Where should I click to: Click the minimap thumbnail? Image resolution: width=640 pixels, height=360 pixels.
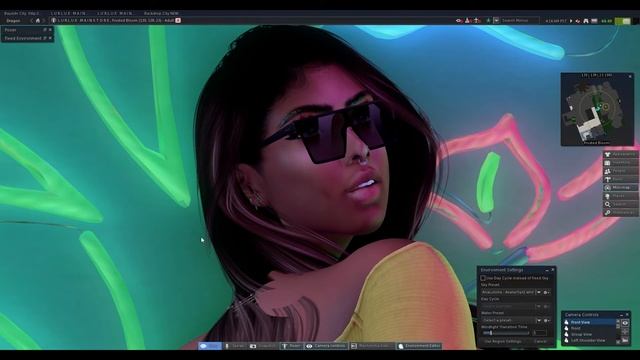pos(597,109)
